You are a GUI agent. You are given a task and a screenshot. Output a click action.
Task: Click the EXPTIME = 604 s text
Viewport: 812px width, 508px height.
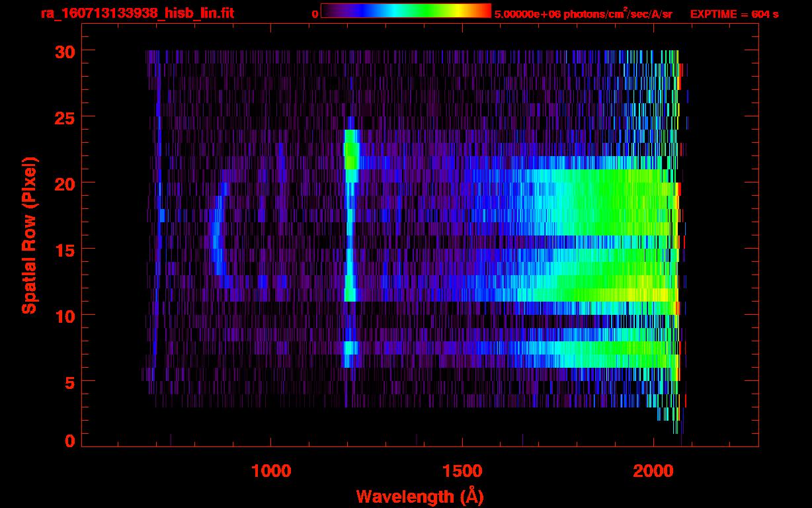coord(734,14)
